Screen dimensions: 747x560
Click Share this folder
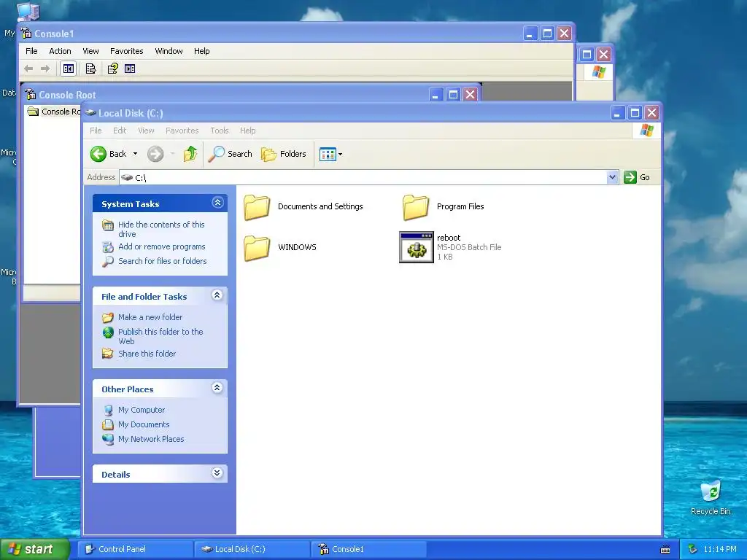click(147, 354)
